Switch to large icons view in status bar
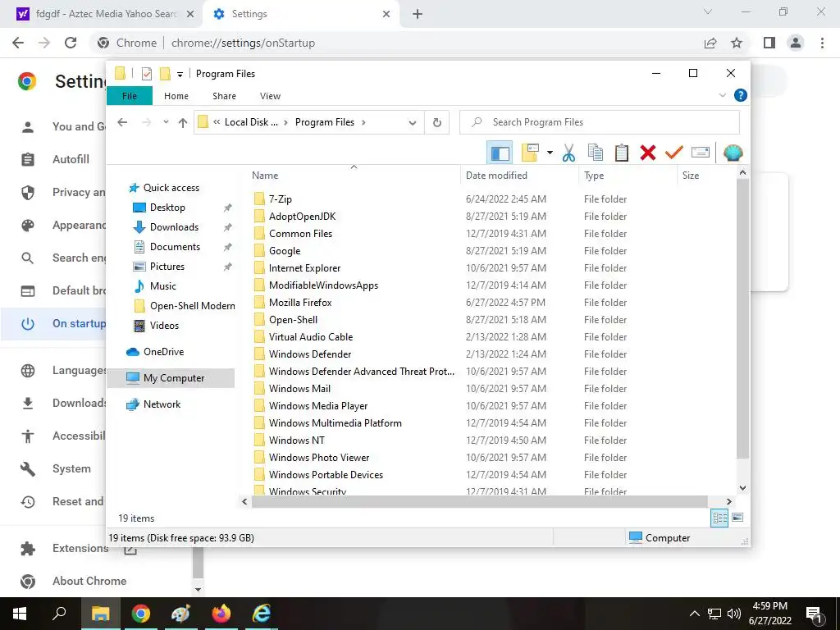The width and height of the screenshot is (840, 630). (x=737, y=518)
